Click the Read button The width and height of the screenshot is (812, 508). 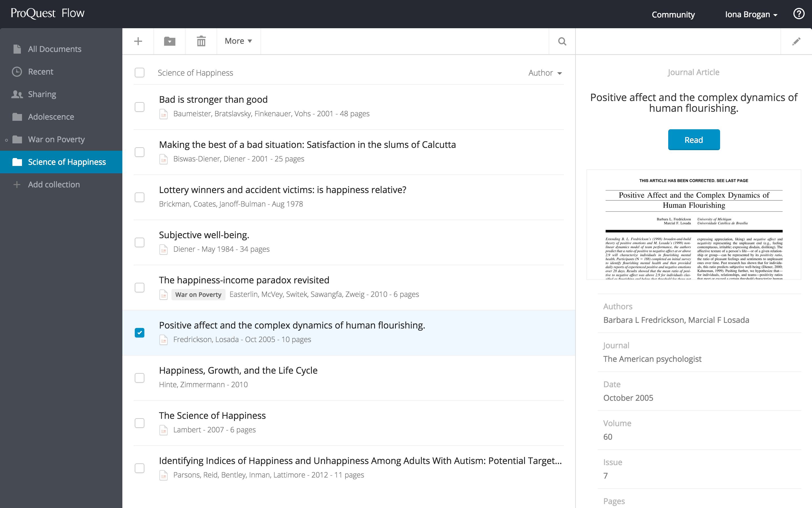pos(694,140)
